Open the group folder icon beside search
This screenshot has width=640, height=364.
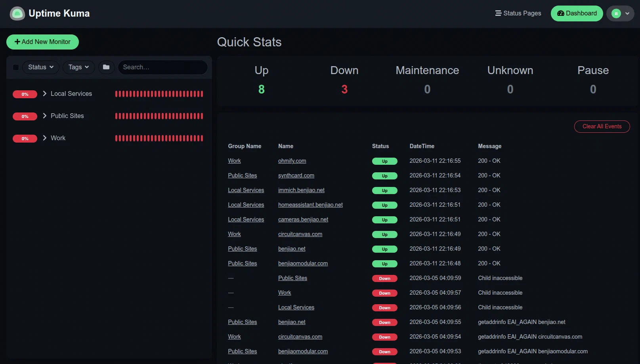click(x=106, y=67)
